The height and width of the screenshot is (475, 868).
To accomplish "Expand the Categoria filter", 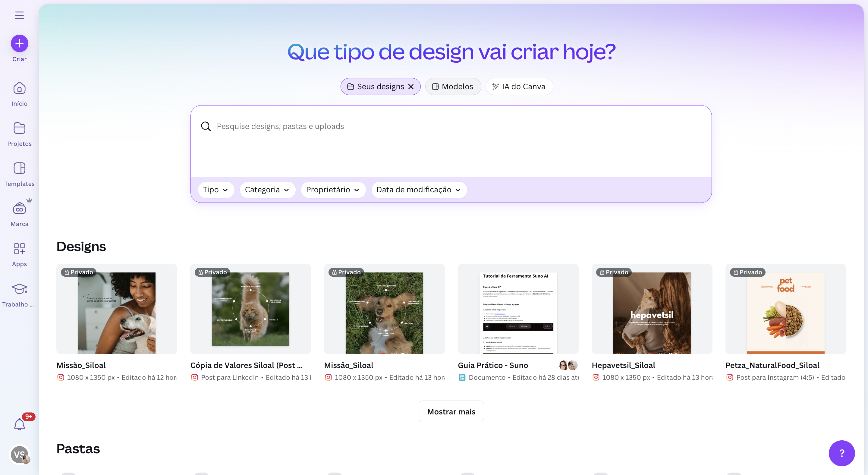I will [x=267, y=190].
